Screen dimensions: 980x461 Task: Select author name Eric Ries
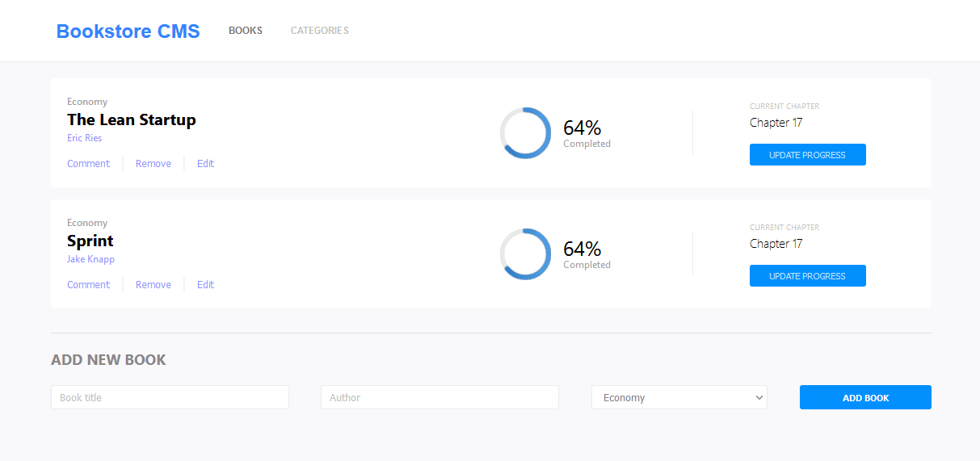coord(84,138)
